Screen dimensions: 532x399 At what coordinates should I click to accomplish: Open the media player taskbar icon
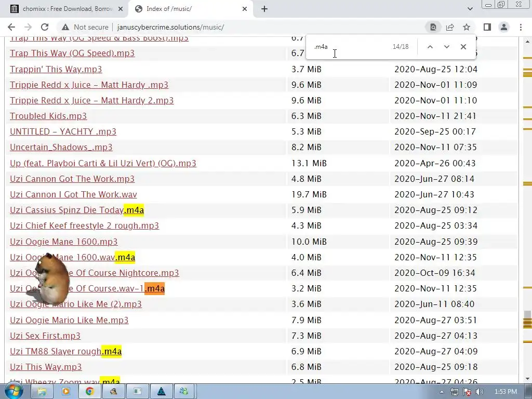pyautogui.click(x=65, y=392)
